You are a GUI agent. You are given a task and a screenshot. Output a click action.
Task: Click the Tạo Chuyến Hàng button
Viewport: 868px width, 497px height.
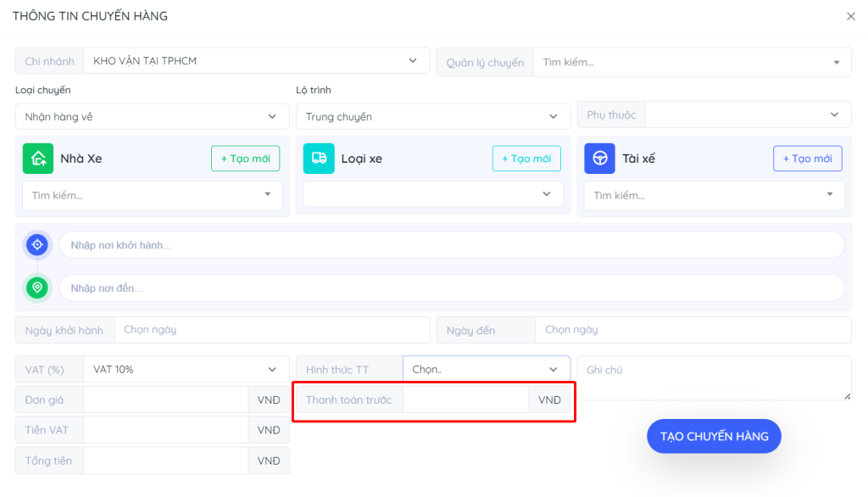tap(714, 436)
